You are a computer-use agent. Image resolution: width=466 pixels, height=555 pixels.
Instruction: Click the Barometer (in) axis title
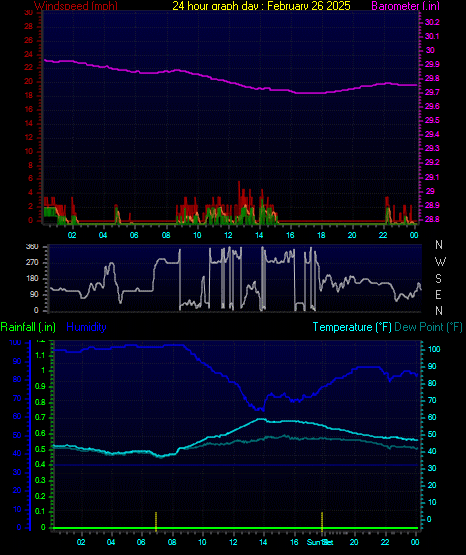point(405,5)
